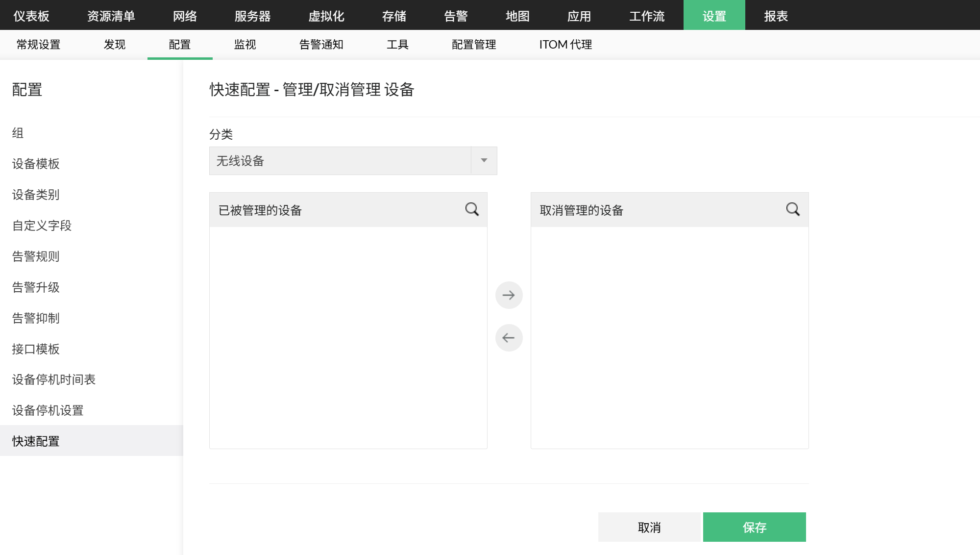Open the category dropdown arrow

click(x=484, y=161)
